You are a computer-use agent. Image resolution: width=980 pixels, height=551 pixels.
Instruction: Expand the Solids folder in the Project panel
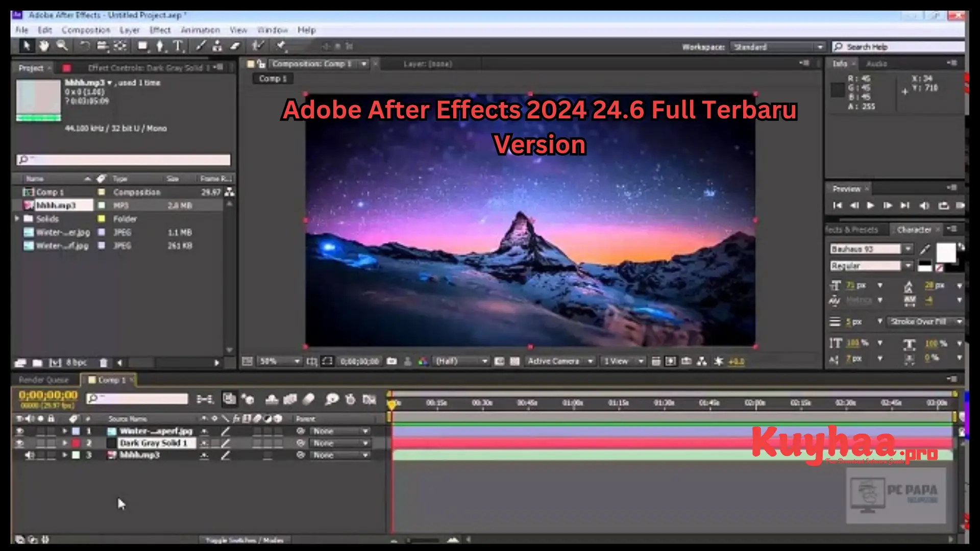pos(18,218)
